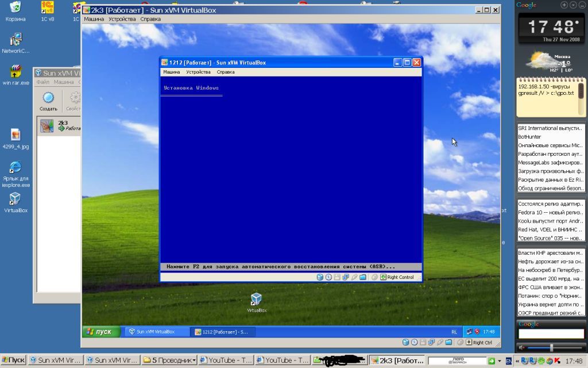588x368 pixels.
Task: Click host Пуск start button
Action: (13, 360)
